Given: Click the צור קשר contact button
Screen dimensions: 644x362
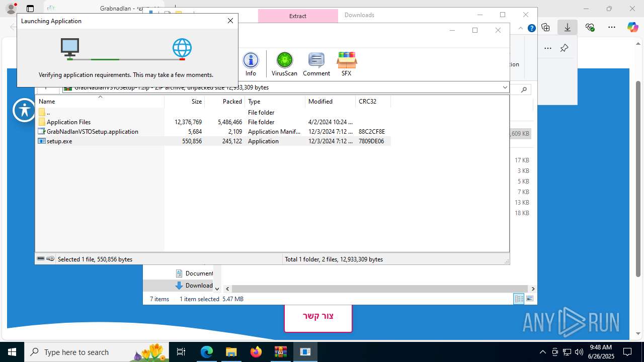Looking at the screenshot, I should (318, 316).
